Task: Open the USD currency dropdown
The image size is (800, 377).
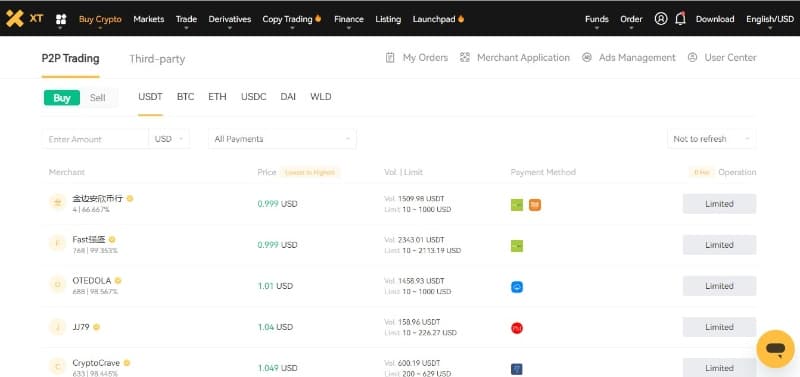Action: coord(169,139)
